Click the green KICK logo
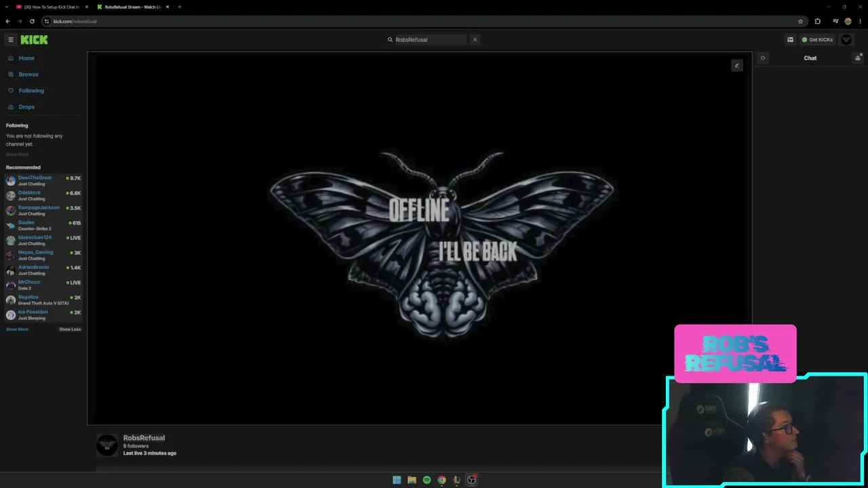This screenshot has width=868, height=488. (x=34, y=40)
